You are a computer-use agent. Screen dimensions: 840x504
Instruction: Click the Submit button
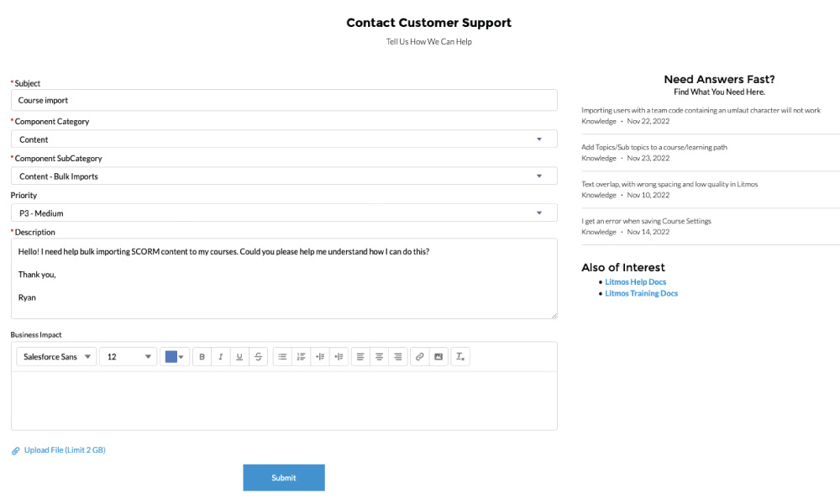coord(284,478)
